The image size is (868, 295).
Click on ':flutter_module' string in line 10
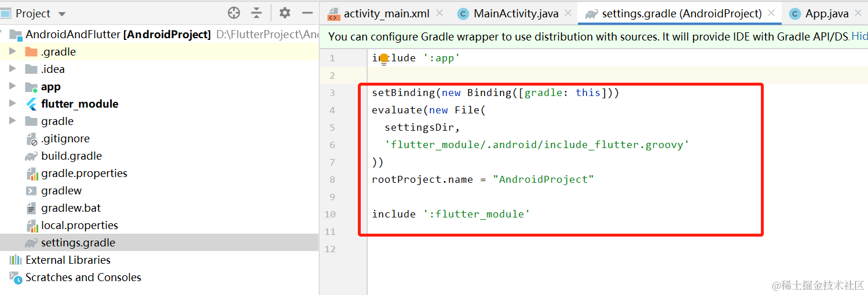coord(477,214)
